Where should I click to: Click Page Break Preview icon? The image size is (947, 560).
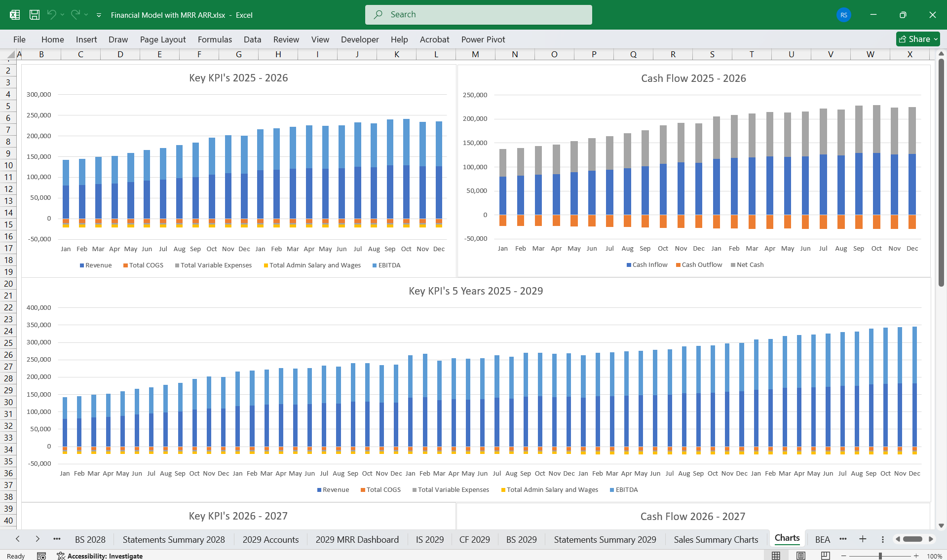pos(825,555)
